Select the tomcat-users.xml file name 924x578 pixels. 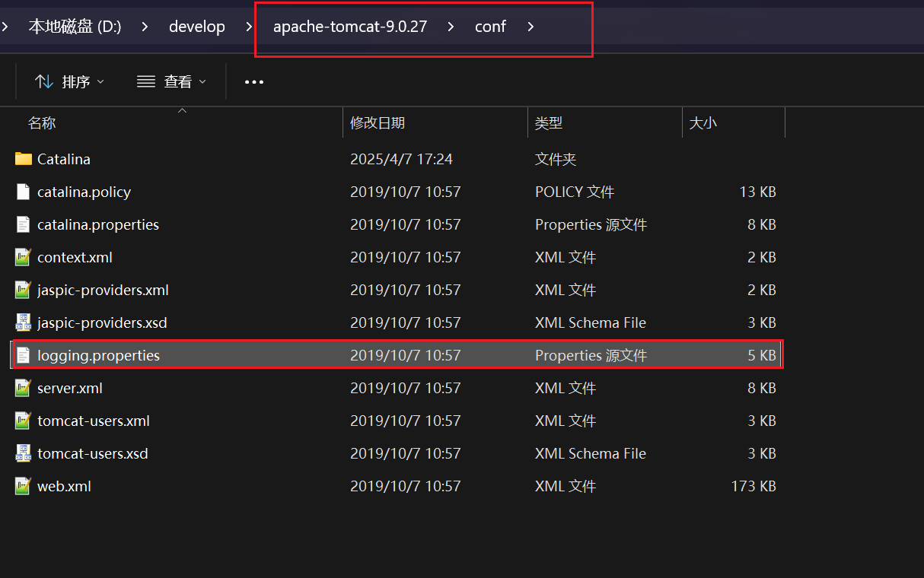[x=94, y=421]
